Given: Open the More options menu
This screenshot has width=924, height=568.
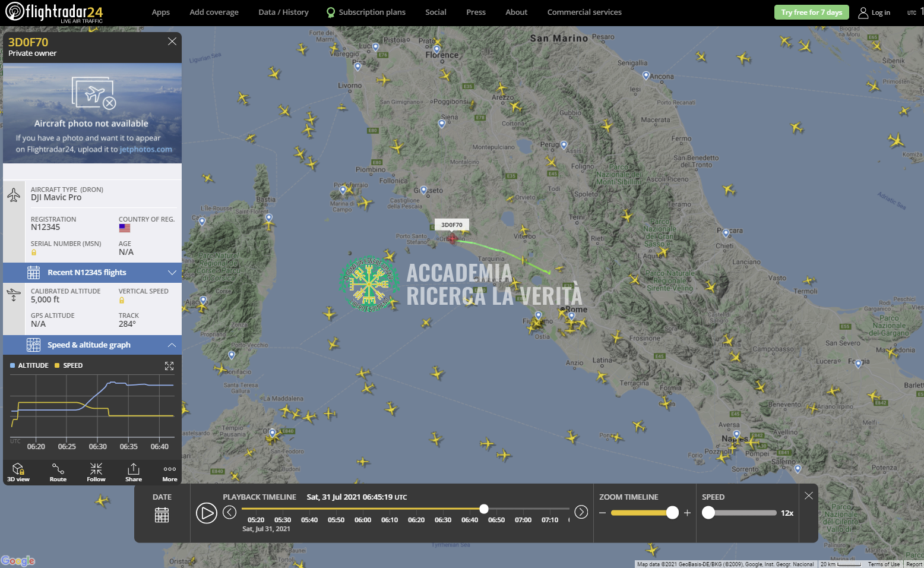Looking at the screenshot, I should 170,472.
